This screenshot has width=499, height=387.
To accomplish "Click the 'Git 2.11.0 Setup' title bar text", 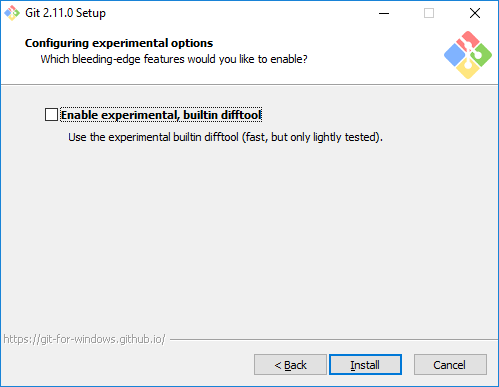I will (x=65, y=13).
